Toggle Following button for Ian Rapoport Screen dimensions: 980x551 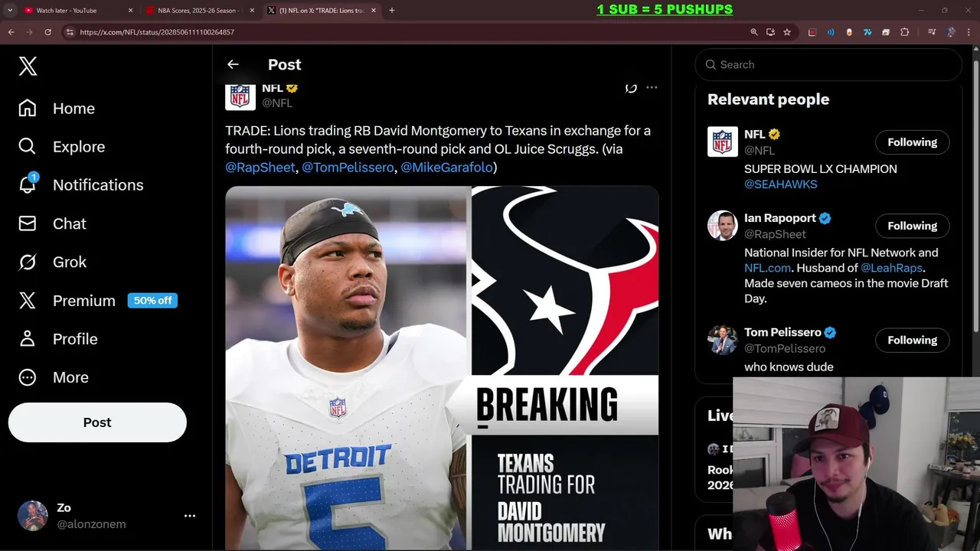pos(912,226)
